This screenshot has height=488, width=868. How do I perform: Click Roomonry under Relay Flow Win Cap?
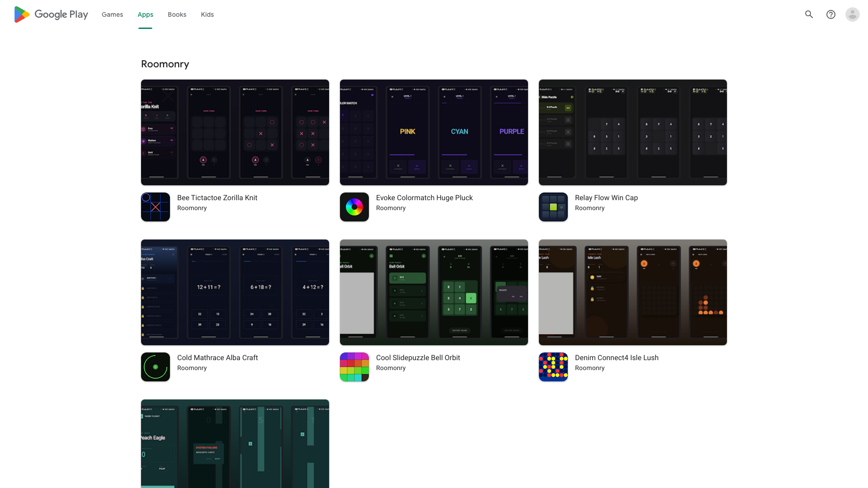(590, 208)
